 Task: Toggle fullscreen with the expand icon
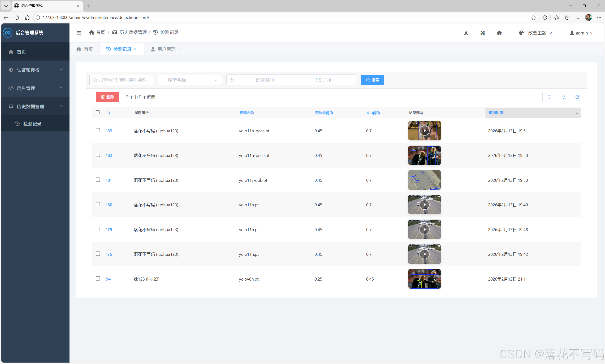click(482, 33)
